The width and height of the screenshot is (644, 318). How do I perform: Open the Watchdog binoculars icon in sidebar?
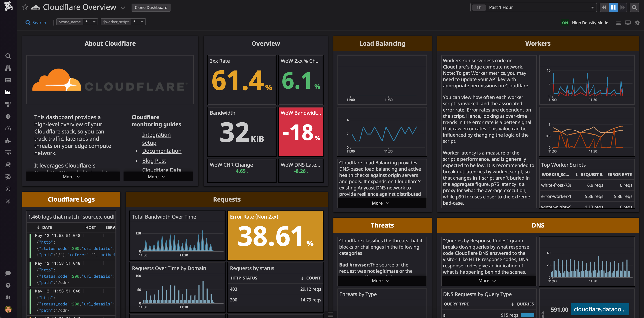[8, 68]
